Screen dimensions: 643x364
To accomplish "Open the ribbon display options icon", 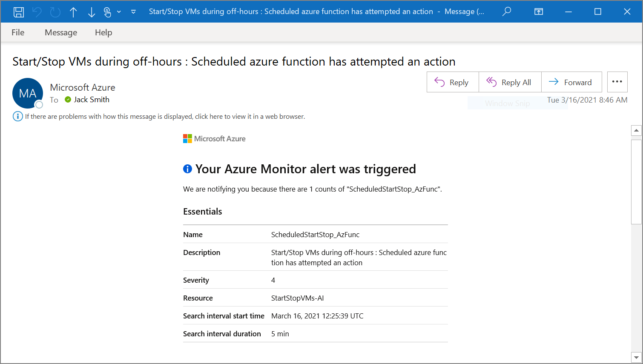I will tap(539, 11).
